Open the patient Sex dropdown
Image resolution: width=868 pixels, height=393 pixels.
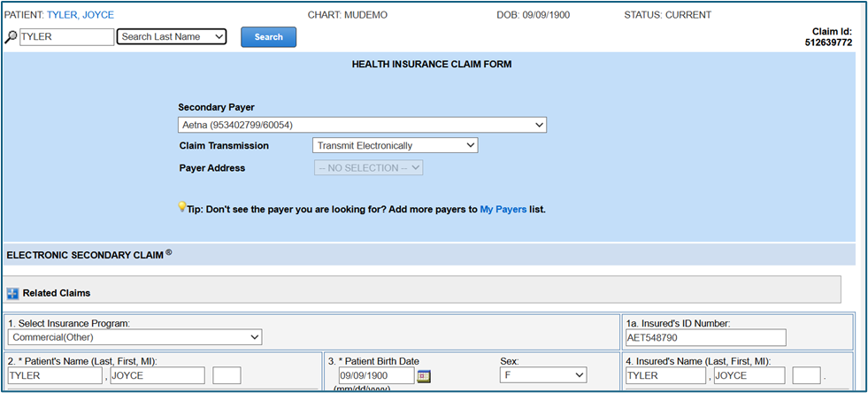[x=542, y=376]
